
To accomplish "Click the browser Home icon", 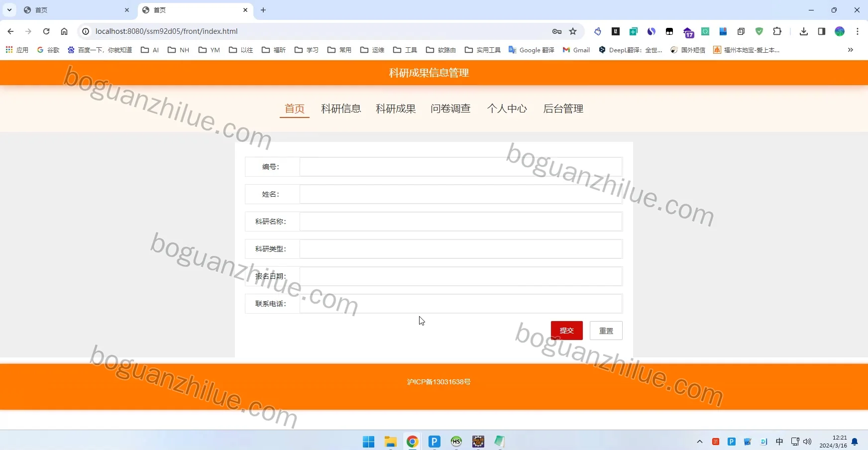I will pos(64,31).
